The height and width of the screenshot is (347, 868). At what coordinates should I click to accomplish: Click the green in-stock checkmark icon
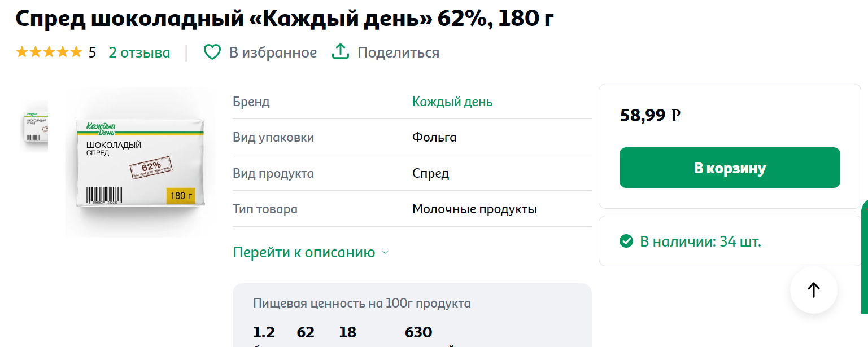(626, 241)
